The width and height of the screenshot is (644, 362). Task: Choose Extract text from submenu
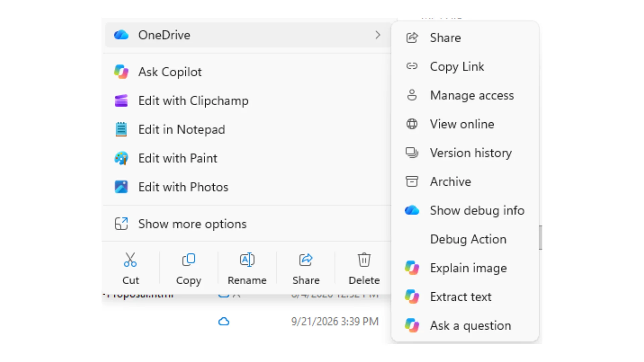(465, 297)
